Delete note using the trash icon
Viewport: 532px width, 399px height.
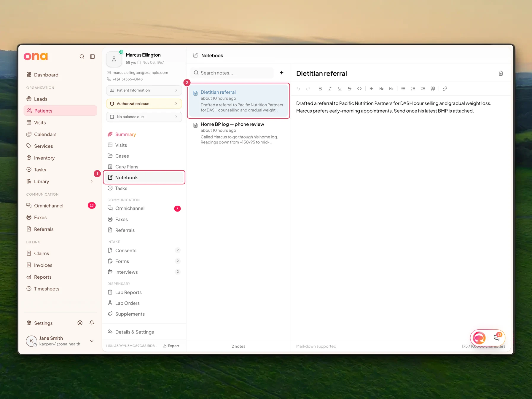pyautogui.click(x=501, y=73)
